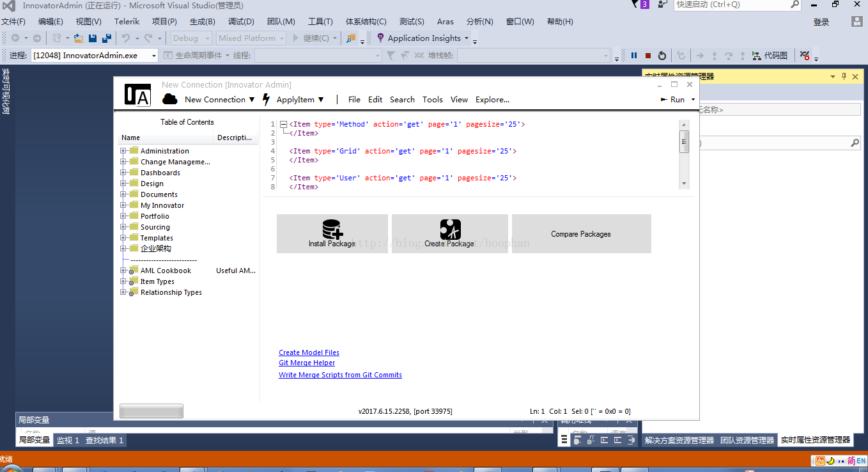Click the Open File icon in Visual Studio
The height and width of the screenshot is (472, 868).
[79, 38]
